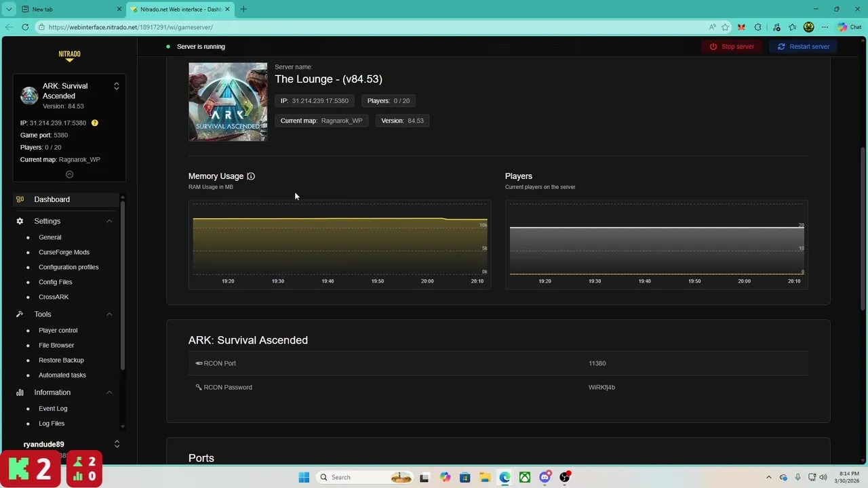This screenshot has height=488, width=868.
Task: Open the ryandude89 account selector
Action: click(x=117, y=444)
